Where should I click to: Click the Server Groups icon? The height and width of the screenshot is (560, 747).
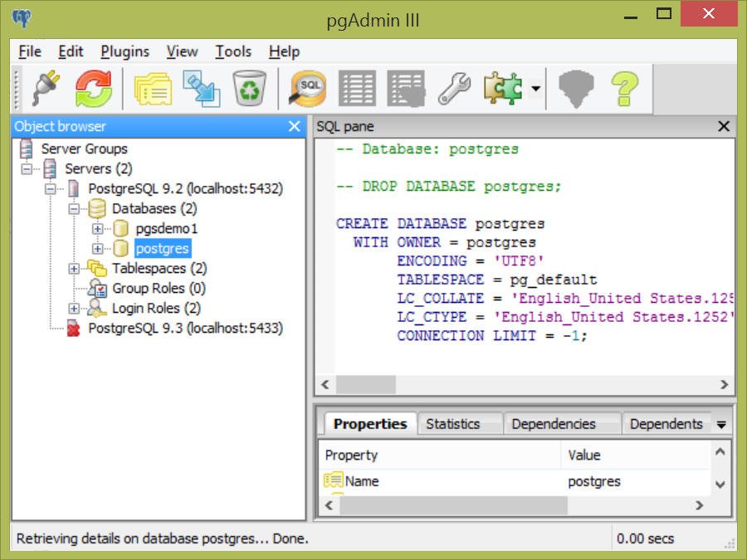(x=27, y=149)
